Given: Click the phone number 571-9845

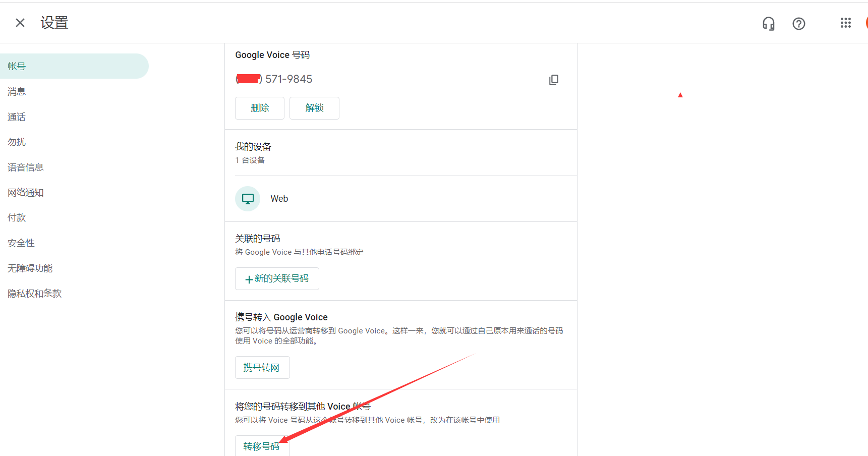Looking at the screenshot, I should tap(289, 79).
